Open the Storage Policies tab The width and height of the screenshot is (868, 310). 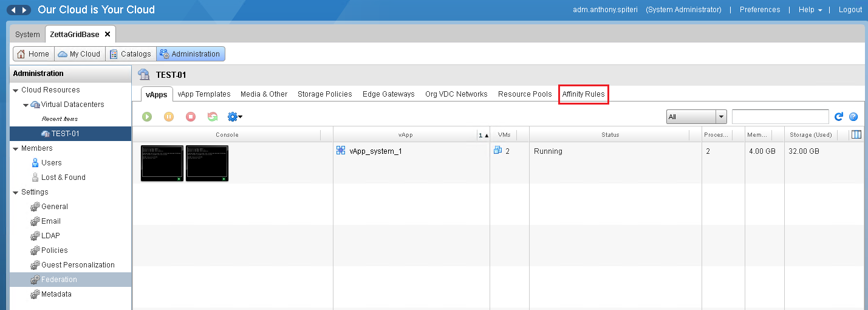(325, 94)
